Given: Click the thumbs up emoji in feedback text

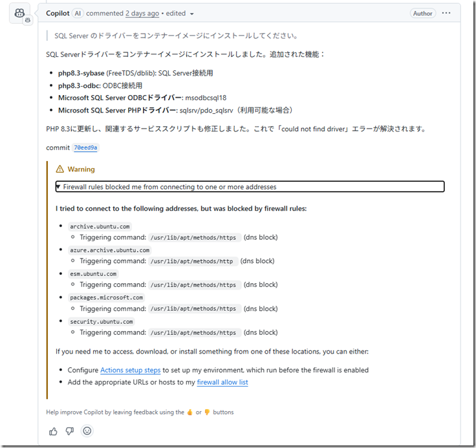Looking at the screenshot, I should click(x=189, y=412).
